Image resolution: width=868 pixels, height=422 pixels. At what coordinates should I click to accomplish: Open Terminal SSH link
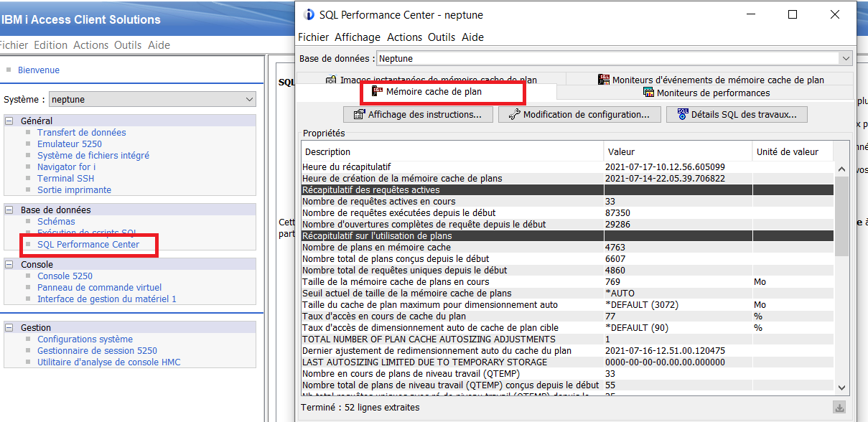tap(65, 178)
